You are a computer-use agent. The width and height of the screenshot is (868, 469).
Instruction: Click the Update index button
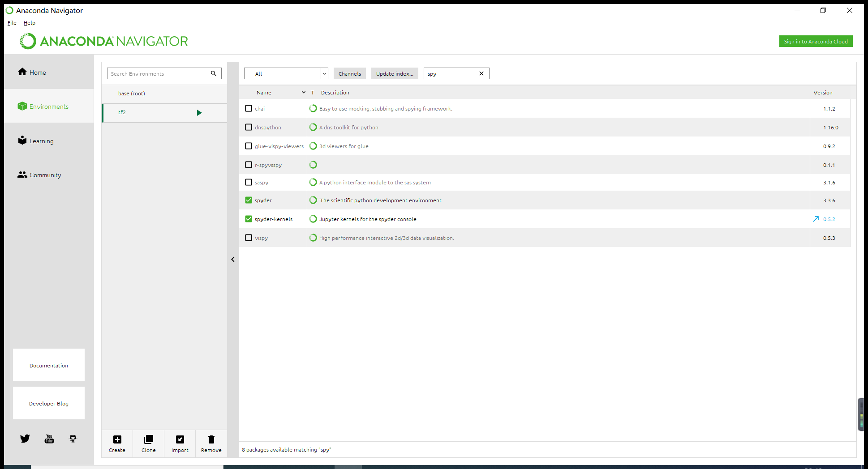pos(395,73)
